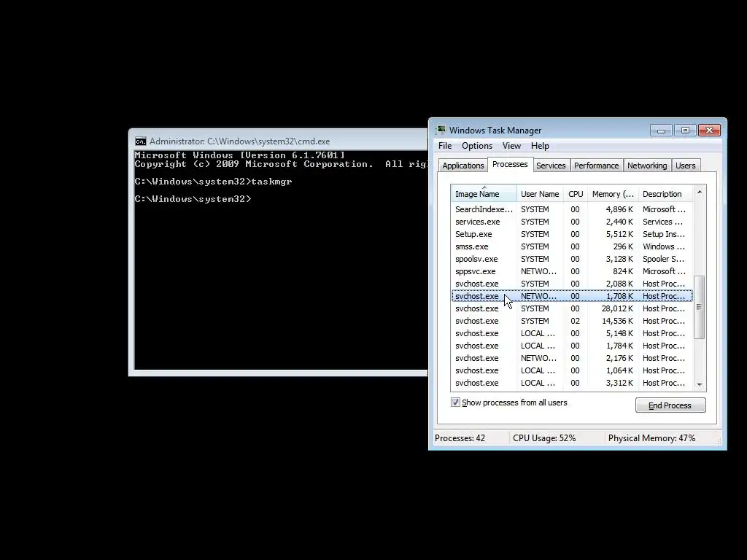747x560 pixels.
Task: Switch to the Services tab
Action: tap(551, 166)
